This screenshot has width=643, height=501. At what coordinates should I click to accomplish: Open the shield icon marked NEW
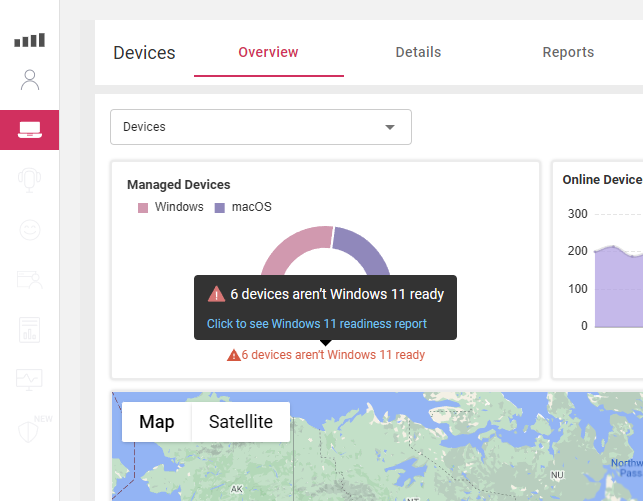[29, 429]
